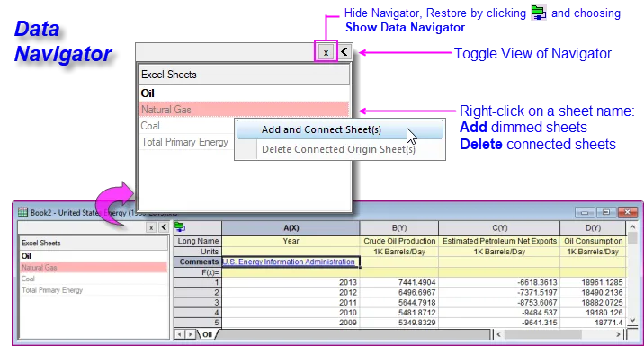
Task: Click Excel Sheets header in enlarged navigator
Action: [x=244, y=75]
